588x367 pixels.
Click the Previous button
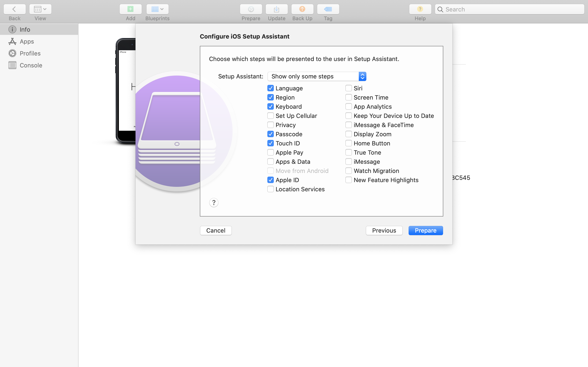click(384, 230)
